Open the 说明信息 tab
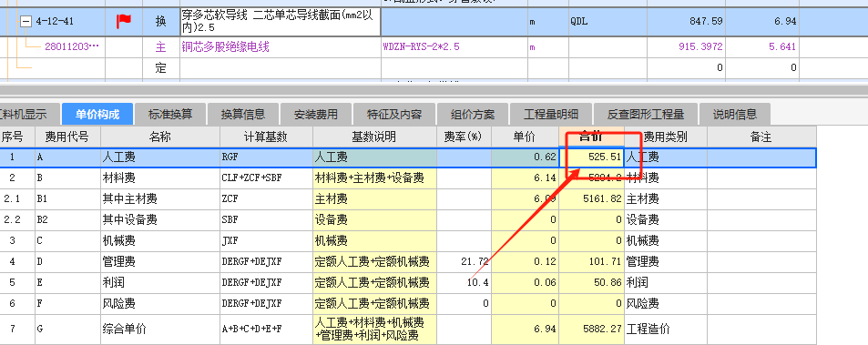 pyautogui.click(x=735, y=115)
